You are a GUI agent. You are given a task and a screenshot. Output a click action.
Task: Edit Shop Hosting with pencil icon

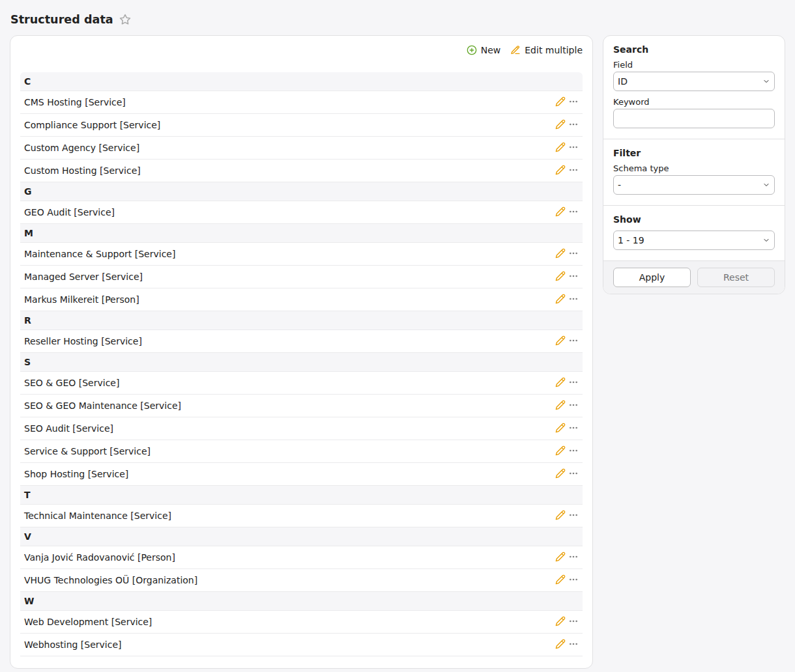tap(560, 473)
